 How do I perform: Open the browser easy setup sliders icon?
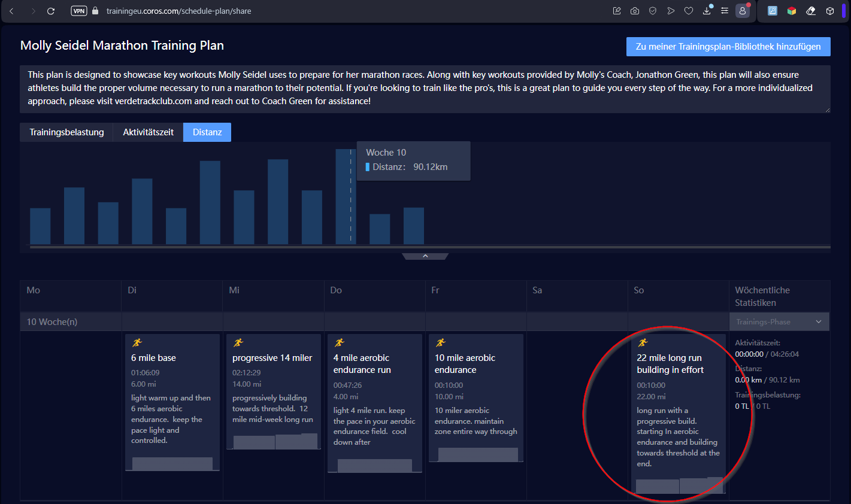[x=725, y=11]
